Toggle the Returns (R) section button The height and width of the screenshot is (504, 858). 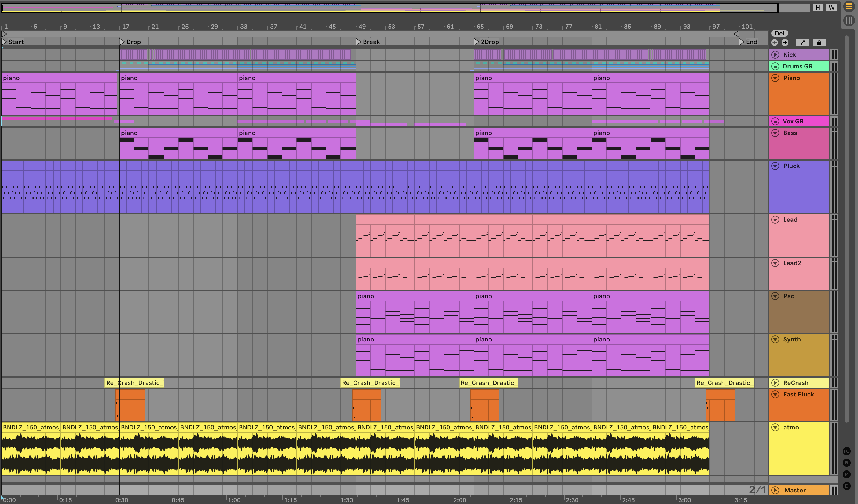(x=846, y=463)
